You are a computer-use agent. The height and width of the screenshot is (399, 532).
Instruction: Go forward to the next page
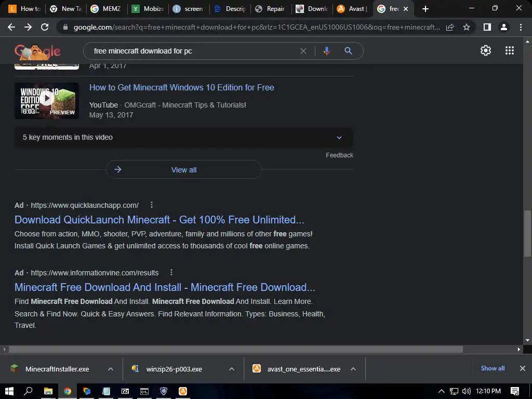28,27
